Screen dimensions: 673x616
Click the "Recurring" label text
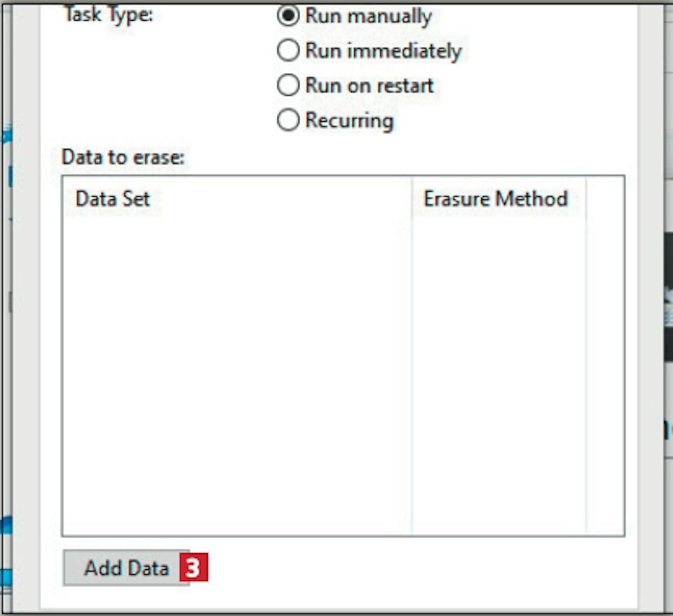point(350,120)
